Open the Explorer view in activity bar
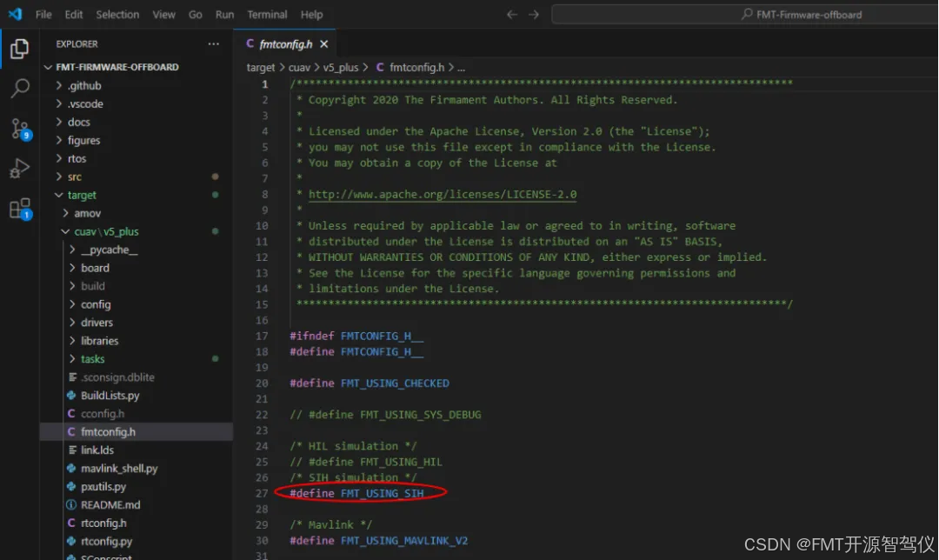The height and width of the screenshot is (560, 939). (19, 49)
